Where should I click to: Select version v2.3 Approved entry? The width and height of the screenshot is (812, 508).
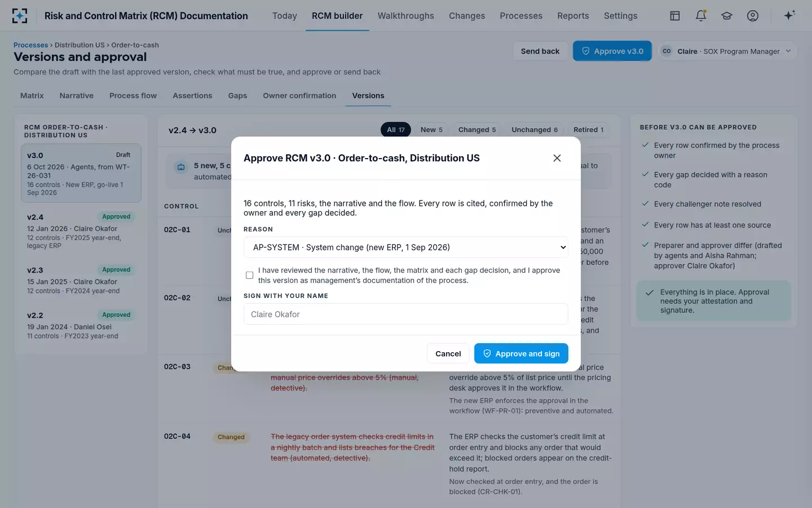pyautogui.click(x=81, y=280)
